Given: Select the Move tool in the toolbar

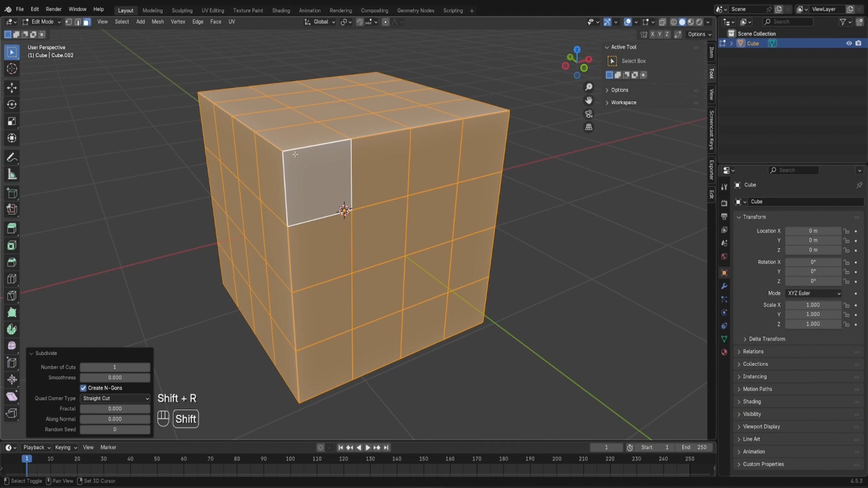Looking at the screenshot, I should point(12,88).
